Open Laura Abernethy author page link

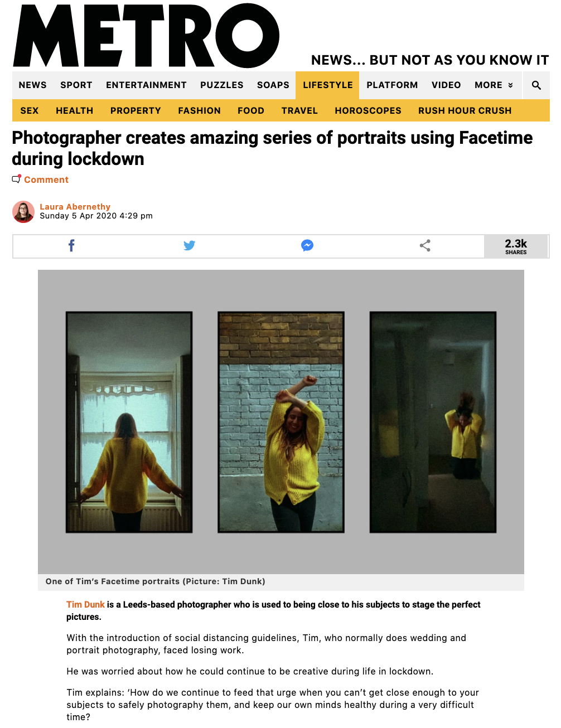tap(75, 207)
